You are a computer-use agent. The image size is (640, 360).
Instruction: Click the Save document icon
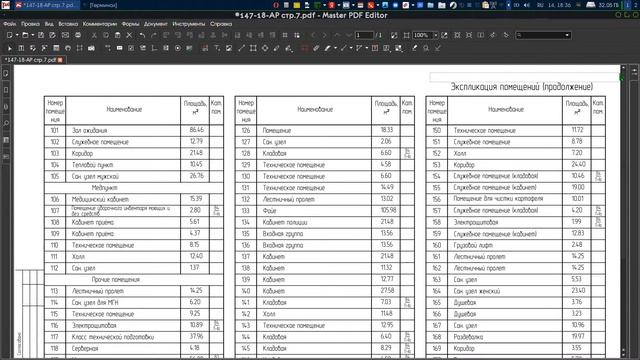click(41, 36)
